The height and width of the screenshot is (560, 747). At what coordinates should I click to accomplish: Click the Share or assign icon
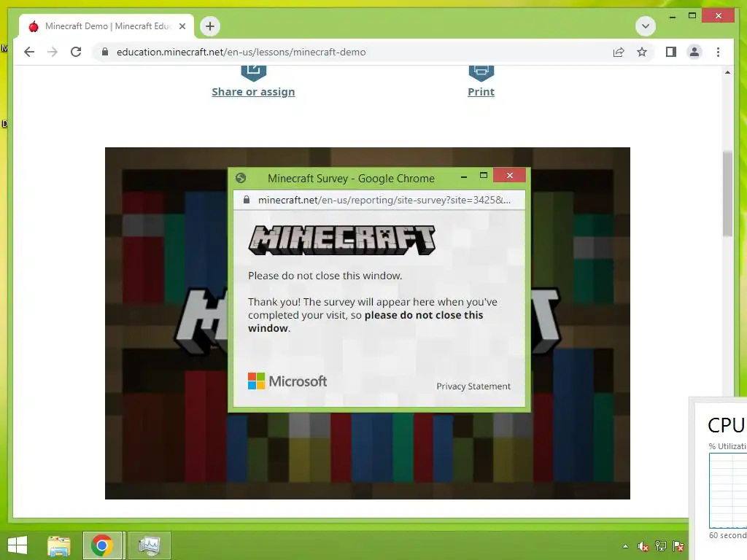[x=253, y=72]
